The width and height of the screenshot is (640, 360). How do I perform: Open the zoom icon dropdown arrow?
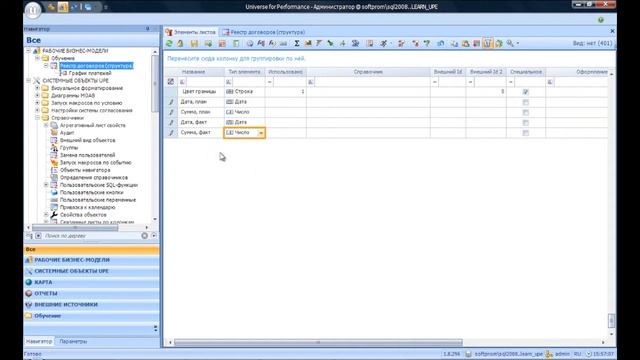click(x=518, y=43)
